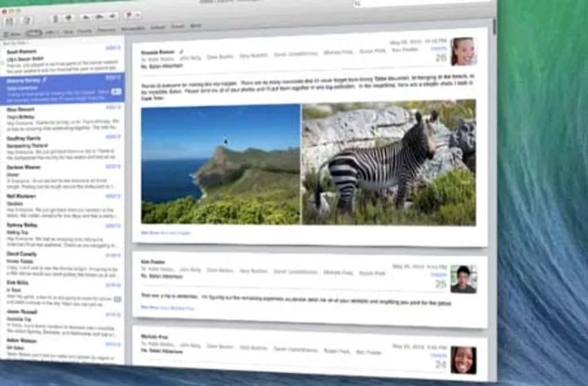
Task: Click the Reply All toolbar icon
Action: [99, 17]
